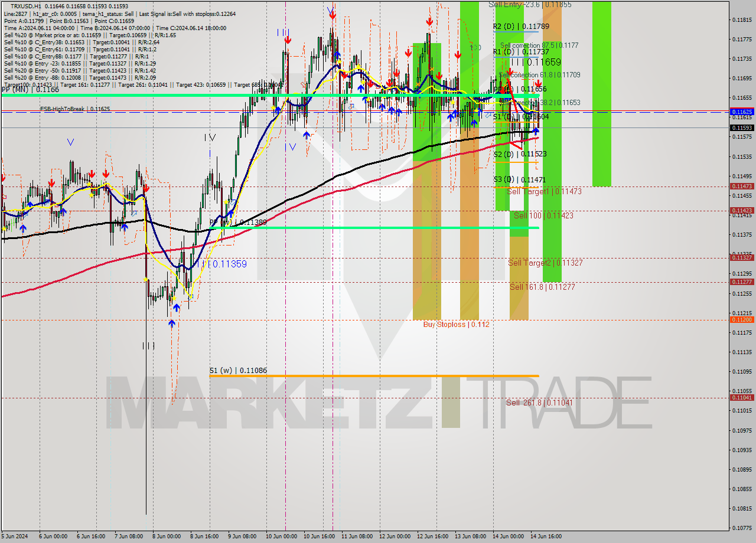This screenshot has width=756, height=543.
Task: Click the red 0.11041 price tag on the axis
Action: 742,397
